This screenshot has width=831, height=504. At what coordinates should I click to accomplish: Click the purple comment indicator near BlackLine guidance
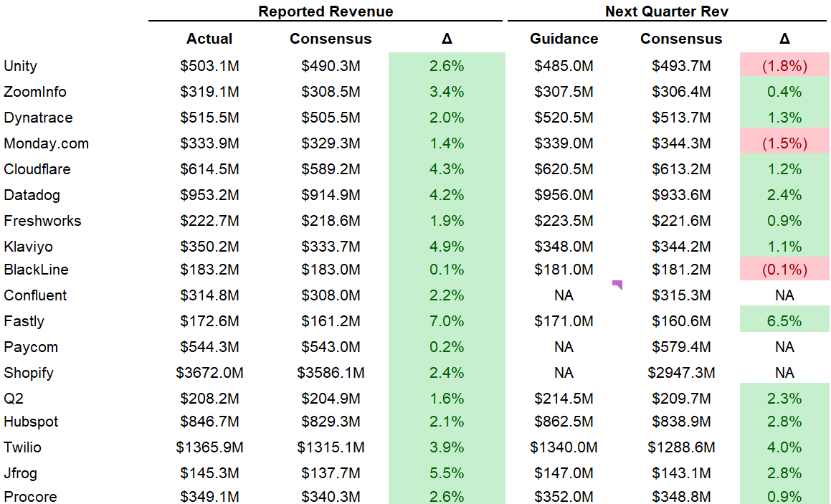(617, 285)
